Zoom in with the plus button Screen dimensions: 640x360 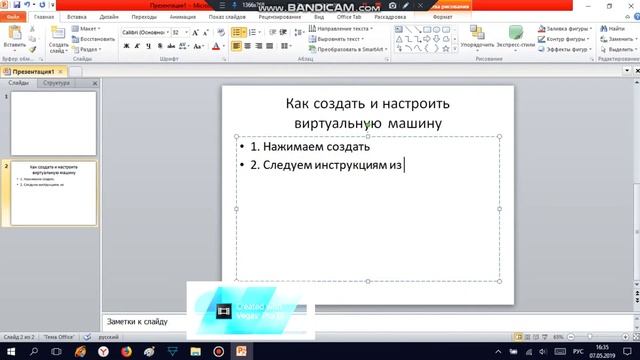[625, 337]
